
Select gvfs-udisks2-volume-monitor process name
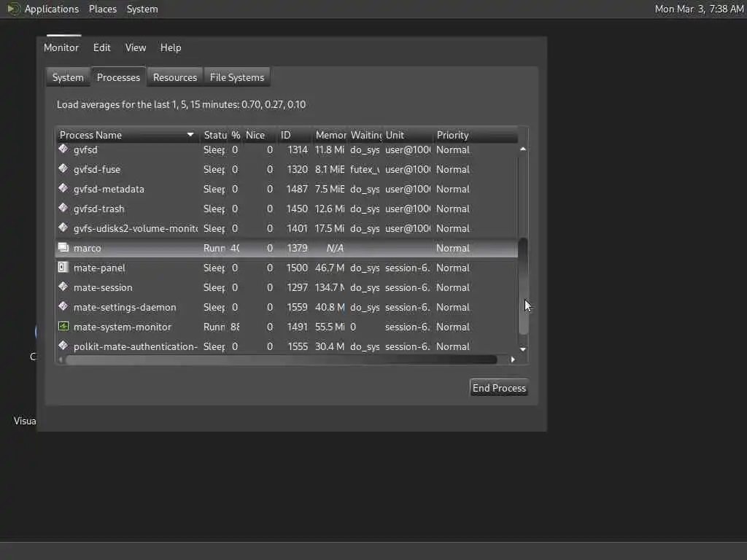(136, 228)
